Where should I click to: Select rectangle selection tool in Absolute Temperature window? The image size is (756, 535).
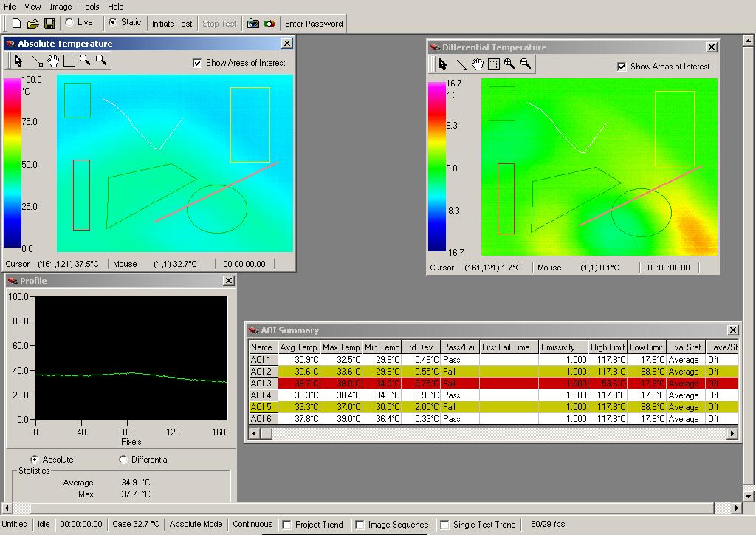(69, 61)
